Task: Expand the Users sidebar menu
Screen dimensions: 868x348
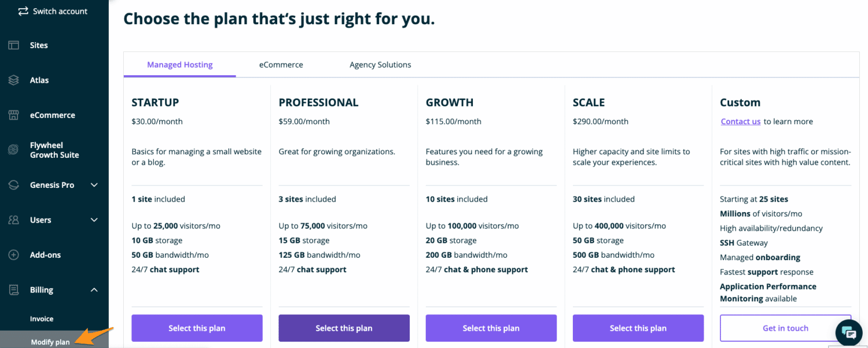Action: pyautogui.click(x=94, y=220)
